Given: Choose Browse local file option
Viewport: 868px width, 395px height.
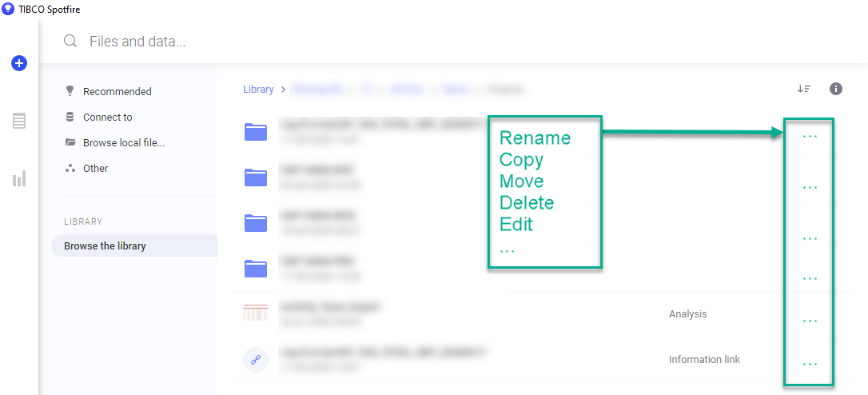Looking at the screenshot, I should 123,142.
